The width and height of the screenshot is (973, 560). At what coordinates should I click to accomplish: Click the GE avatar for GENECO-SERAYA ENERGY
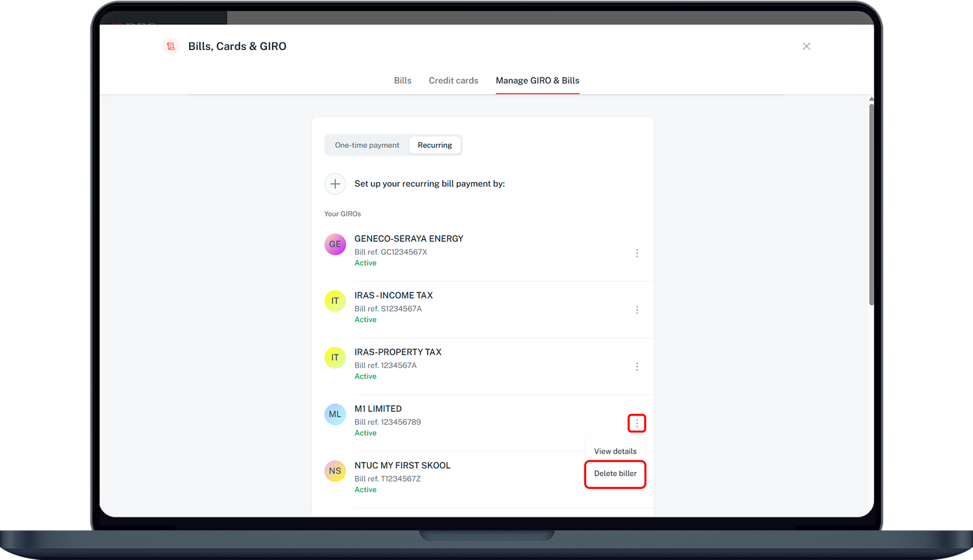tap(335, 244)
